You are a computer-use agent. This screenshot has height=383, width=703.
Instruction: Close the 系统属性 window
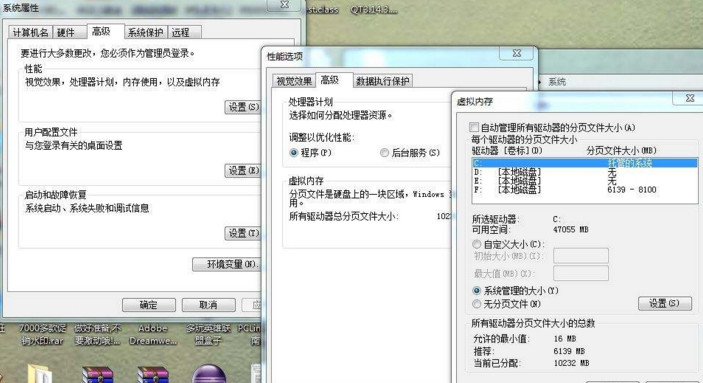coord(284,4)
